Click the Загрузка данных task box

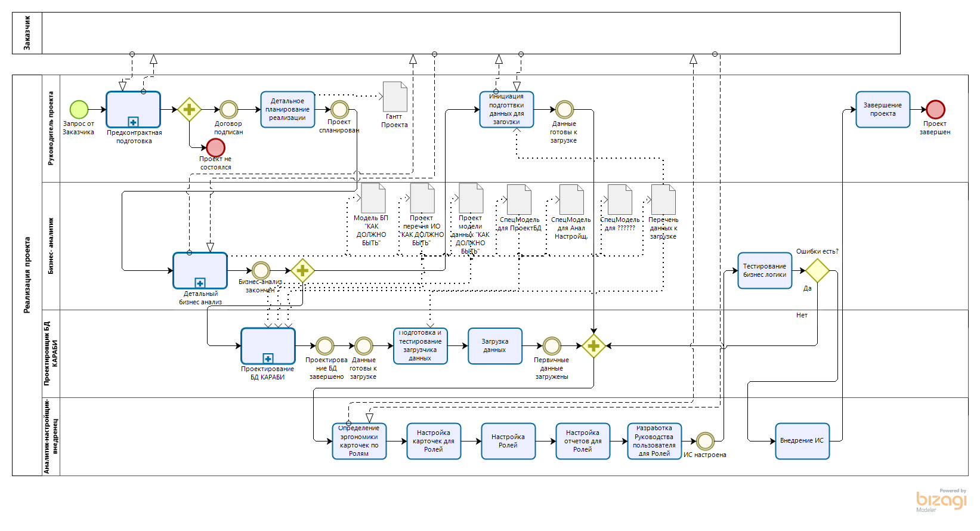click(x=495, y=346)
